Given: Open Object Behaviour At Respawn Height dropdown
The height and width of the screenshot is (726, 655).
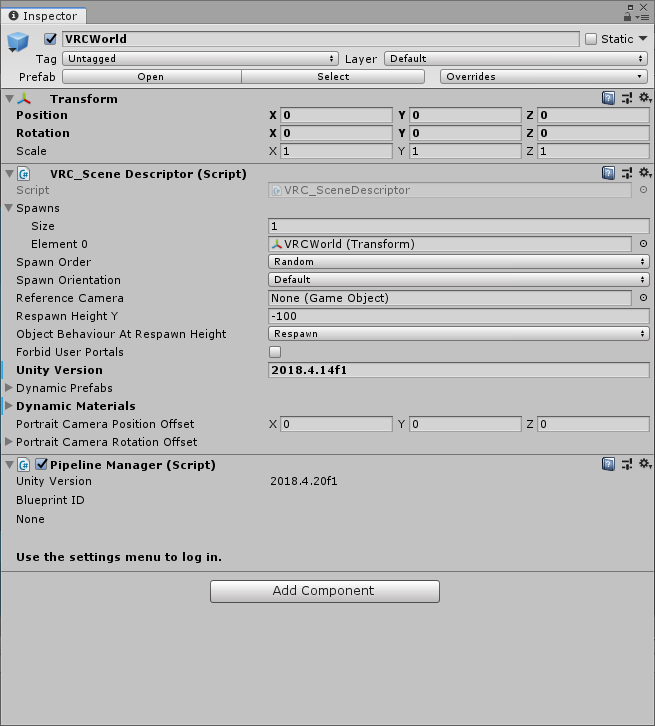Looking at the screenshot, I should (459, 334).
